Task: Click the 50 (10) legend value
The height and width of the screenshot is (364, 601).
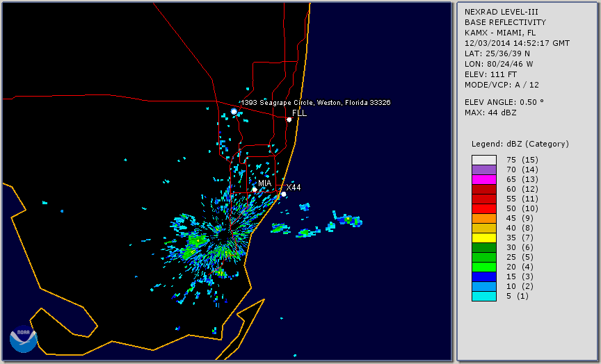Action: coord(522,208)
